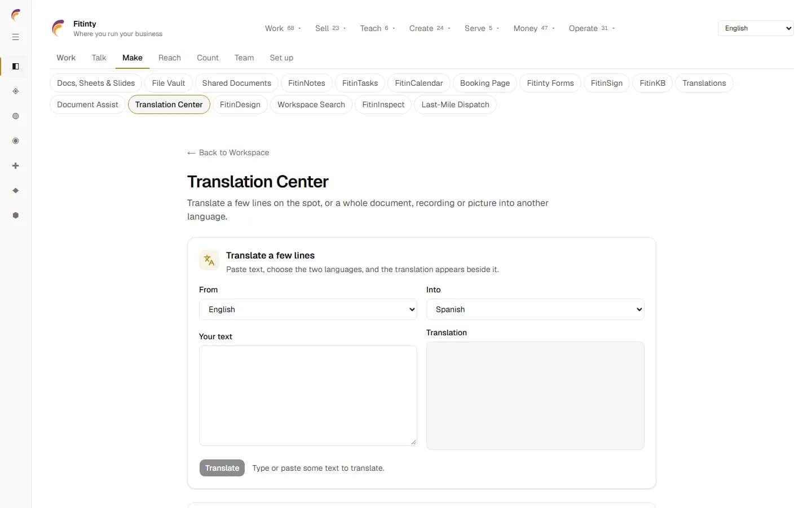Click "Type or paste some text to translate."
Viewport: 812px width, 508px height.
point(319,468)
